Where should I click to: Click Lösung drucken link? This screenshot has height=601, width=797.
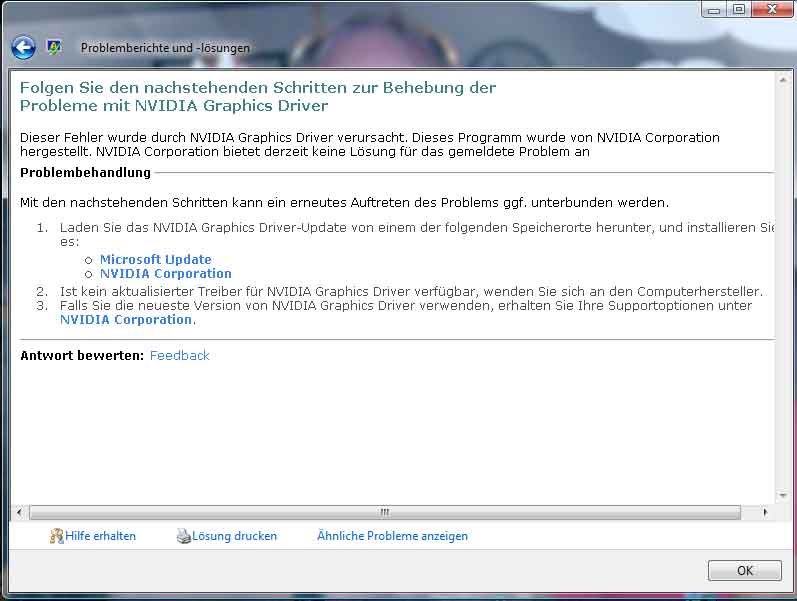(234, 536)
